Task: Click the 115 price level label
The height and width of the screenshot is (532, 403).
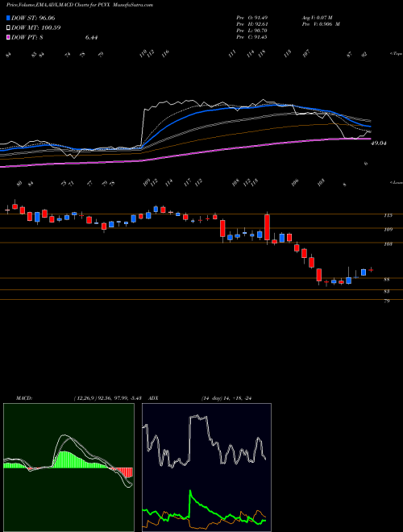Action: click(388, 215)
